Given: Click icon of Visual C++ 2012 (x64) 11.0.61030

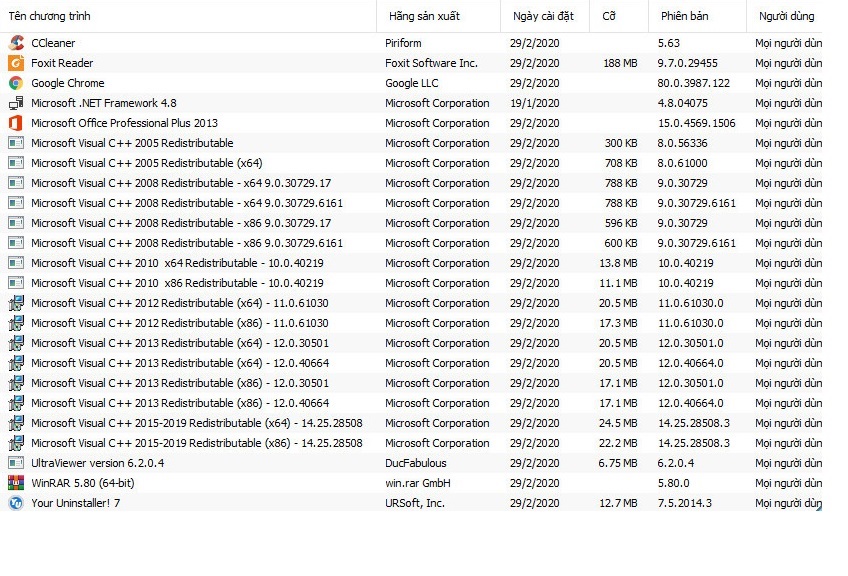Looking at the screenshot, I should tap(16, 303).
